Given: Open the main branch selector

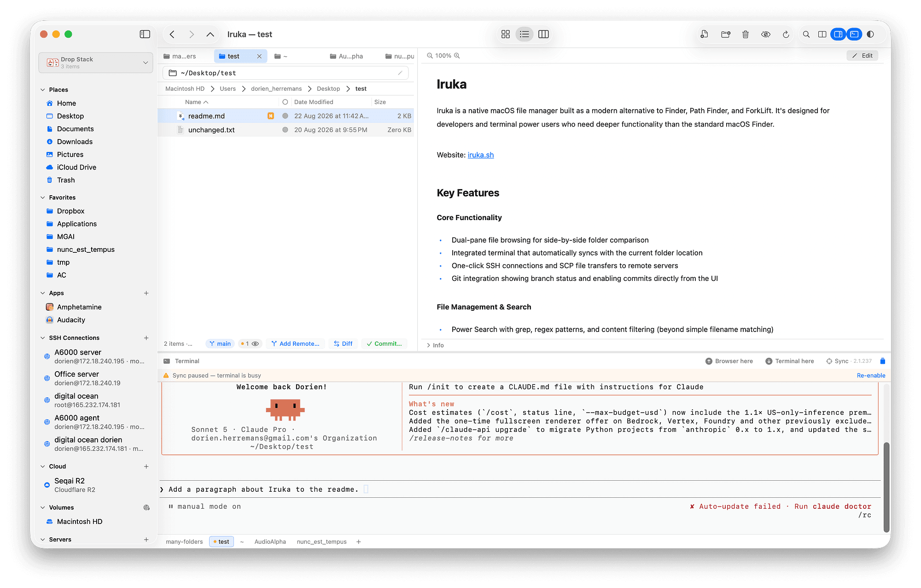Looking at the screenshot, I should pos(220,344).
